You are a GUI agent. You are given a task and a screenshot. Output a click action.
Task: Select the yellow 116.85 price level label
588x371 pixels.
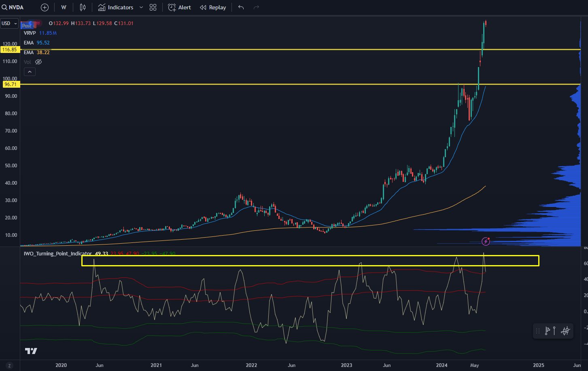tap(9, 49)
